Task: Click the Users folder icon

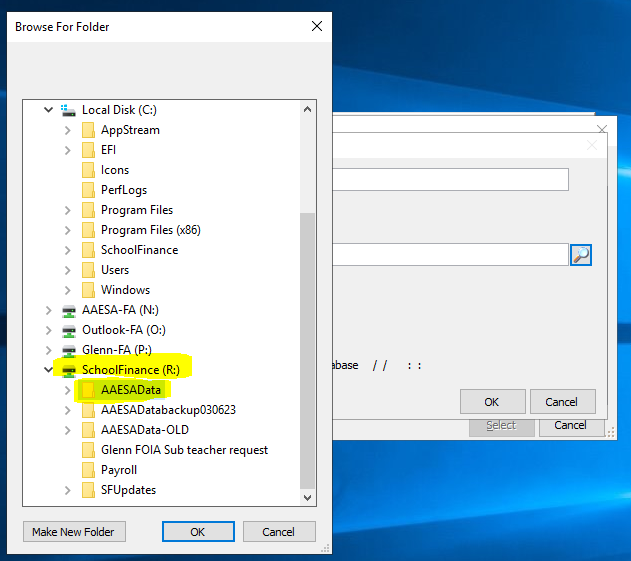Action: click(88, 270)
